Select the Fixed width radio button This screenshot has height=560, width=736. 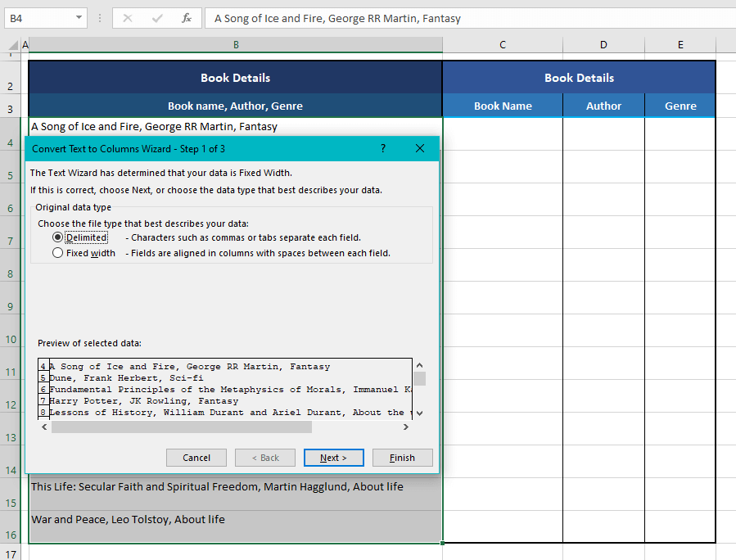pyautogui.click(x=56, y=252)
